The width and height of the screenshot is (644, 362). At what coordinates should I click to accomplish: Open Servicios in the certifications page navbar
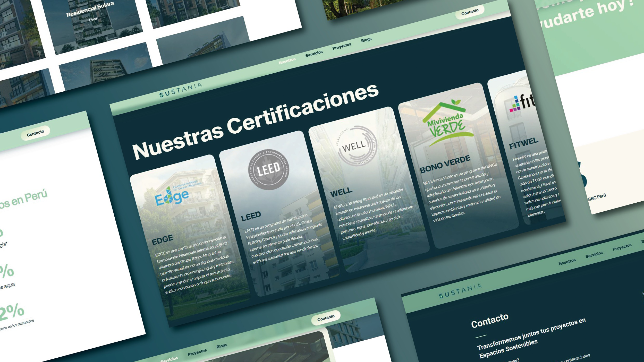[x=314, y=54]
